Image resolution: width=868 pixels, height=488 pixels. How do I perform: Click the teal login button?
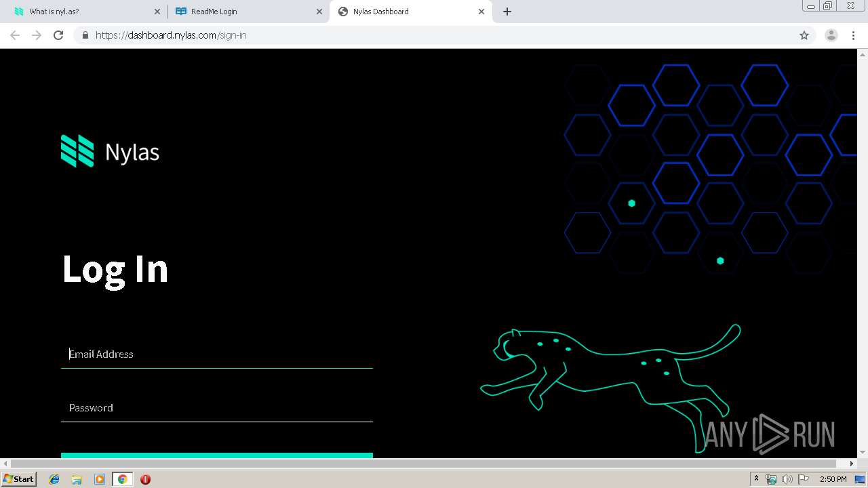[x=217, y=455]
